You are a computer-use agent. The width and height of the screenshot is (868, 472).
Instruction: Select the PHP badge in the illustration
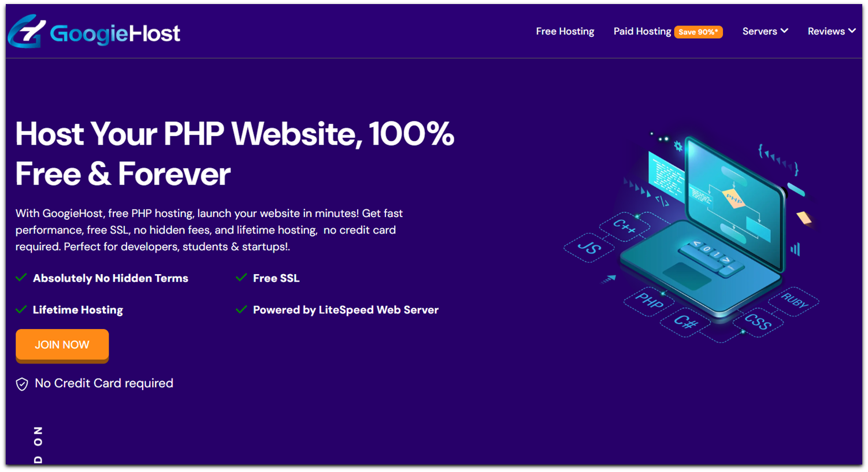(648, 301)
